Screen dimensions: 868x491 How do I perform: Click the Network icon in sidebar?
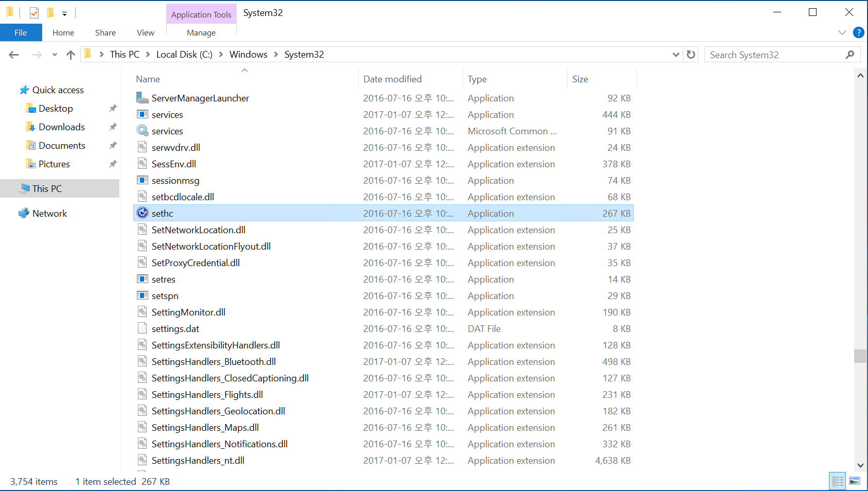tap(24, 213)
